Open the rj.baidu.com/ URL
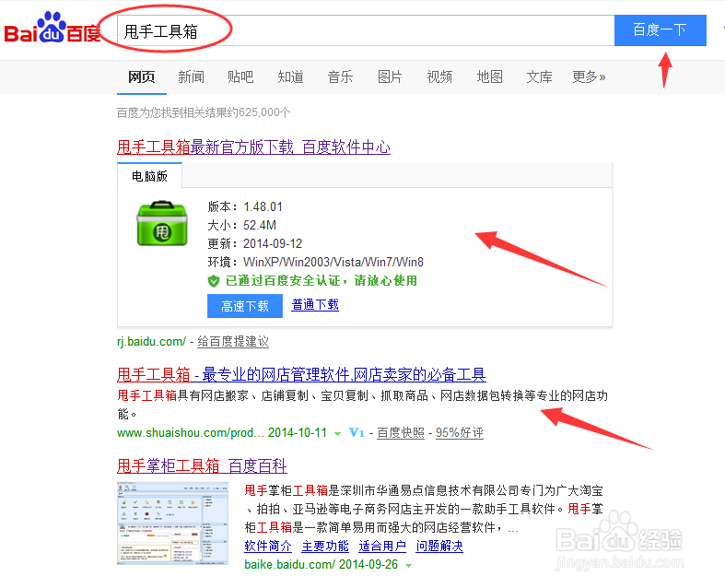 click(x=151, y=341)
